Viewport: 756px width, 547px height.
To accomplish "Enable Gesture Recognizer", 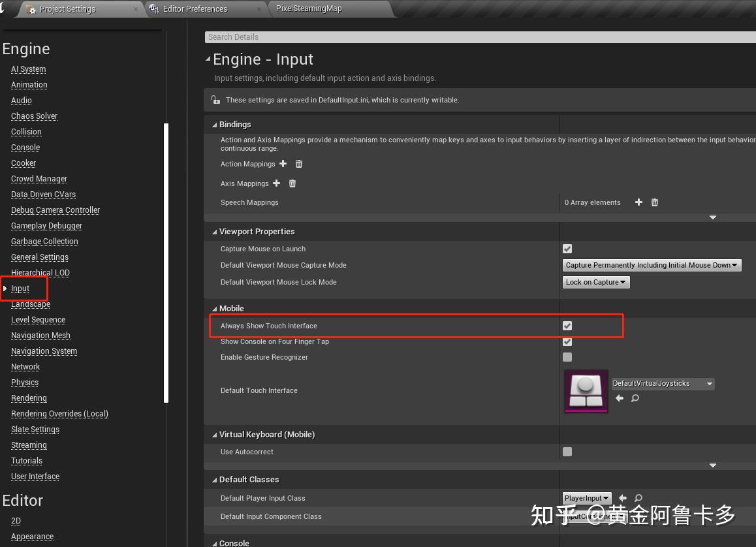I will click(x=567, y=357).
